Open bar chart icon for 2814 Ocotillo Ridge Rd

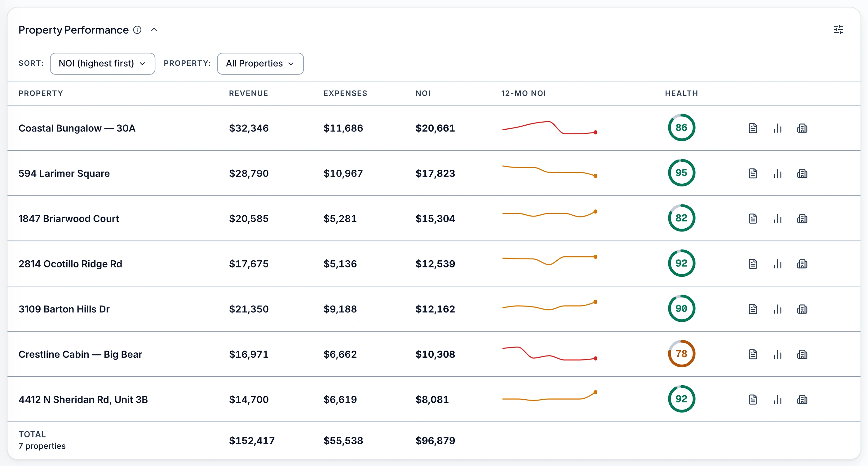click(777, 264)
